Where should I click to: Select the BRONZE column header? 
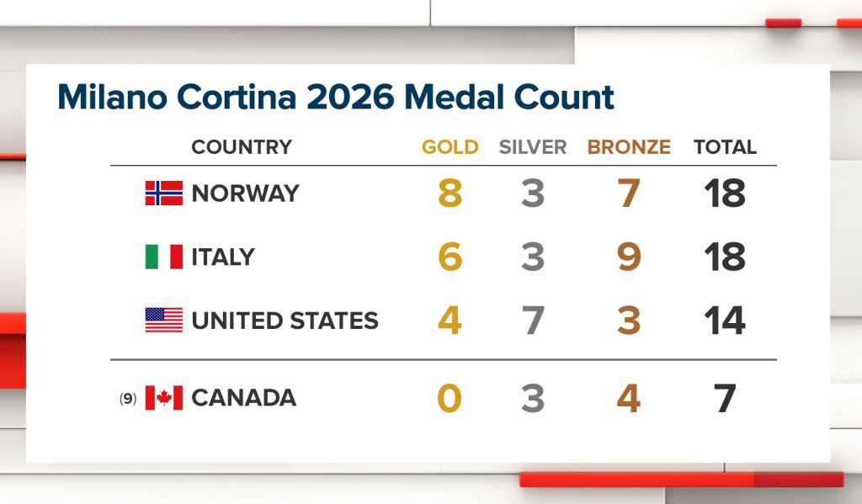pyautogui.click(x=629, y=147)
